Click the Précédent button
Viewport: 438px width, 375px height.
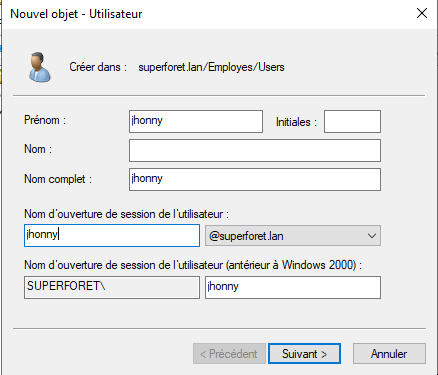pyautogui.click(x=229, y=354)
